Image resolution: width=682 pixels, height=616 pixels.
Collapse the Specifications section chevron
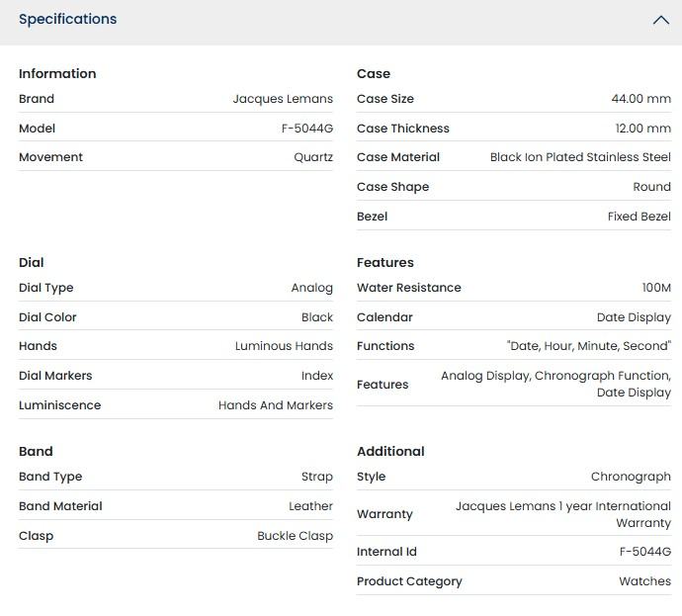pyautogui.click(x=660, y=20)
